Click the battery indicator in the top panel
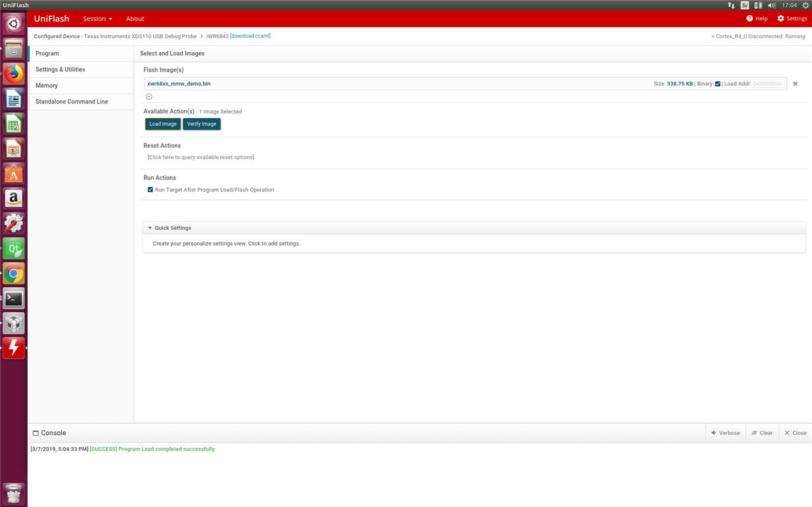 pyautogui.click(x=758, y=5)
